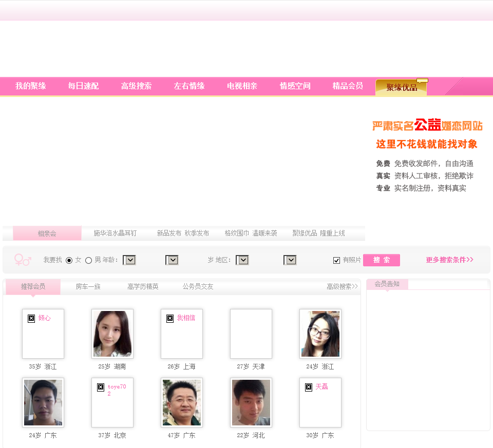This screenshot has height=448, width=493.
Task: Select the 会员告知 tab
Action: tap(387, 284)
